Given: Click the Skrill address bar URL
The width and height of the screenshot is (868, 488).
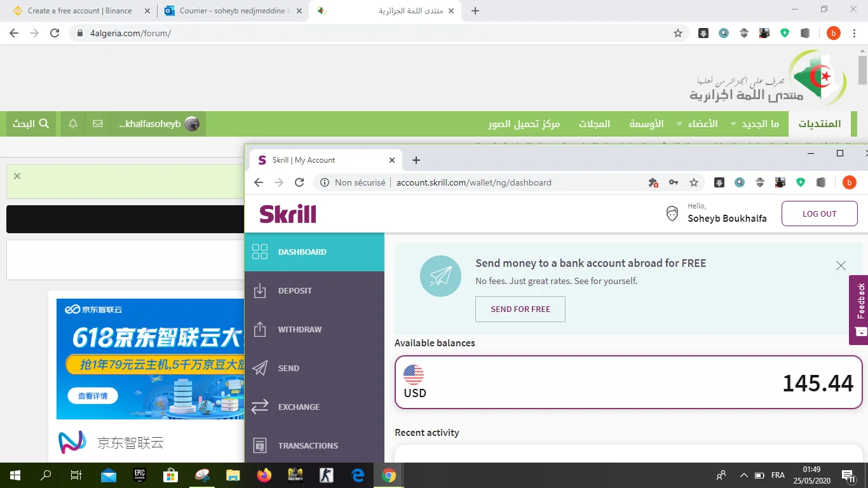Looking at the screenshot, I should click(x=473, y=183).
